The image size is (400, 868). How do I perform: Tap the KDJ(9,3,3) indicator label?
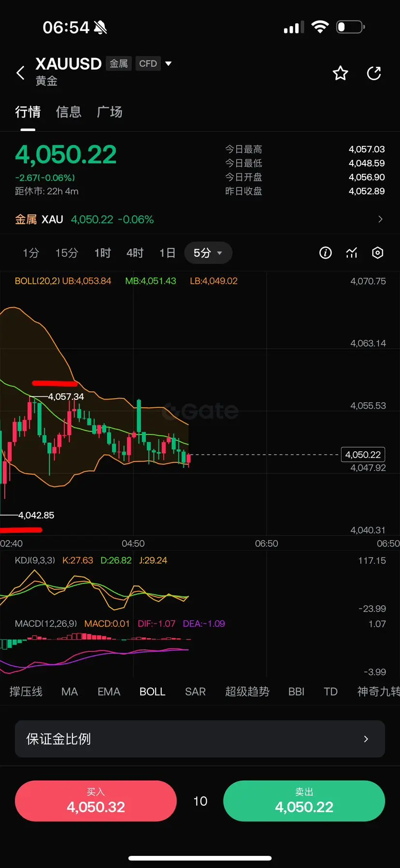tap(35, 560)
